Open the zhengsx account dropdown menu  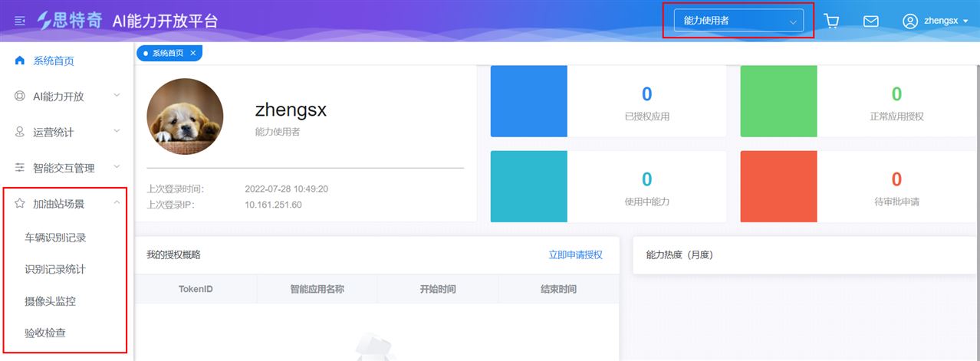pyautogui.click(x=946, y=21)
